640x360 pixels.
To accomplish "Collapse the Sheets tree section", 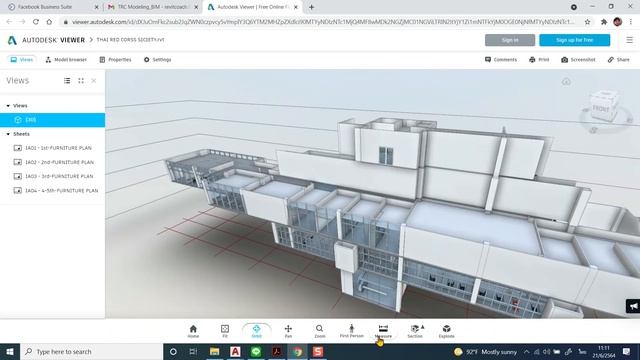I will click(8, 134).
